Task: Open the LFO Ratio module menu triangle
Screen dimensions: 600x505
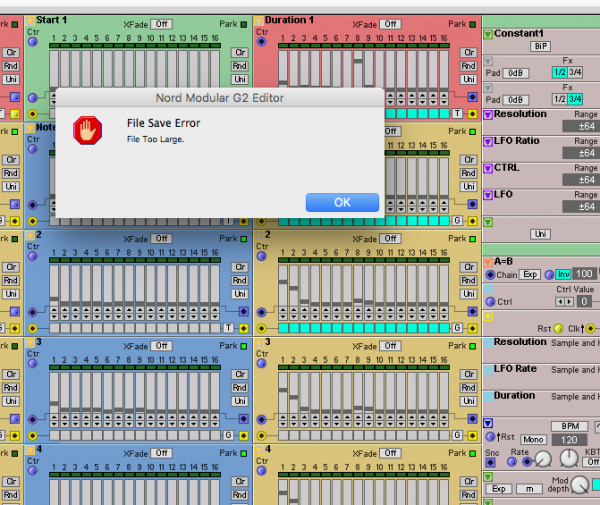Action: pyautogui.click(x=488, y=142)
